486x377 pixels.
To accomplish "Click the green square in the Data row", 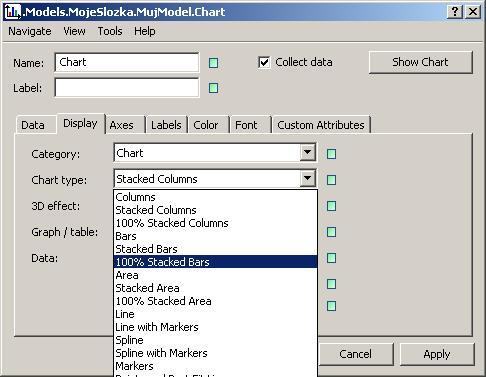I will pyautogui.click(x=331, y=258).
